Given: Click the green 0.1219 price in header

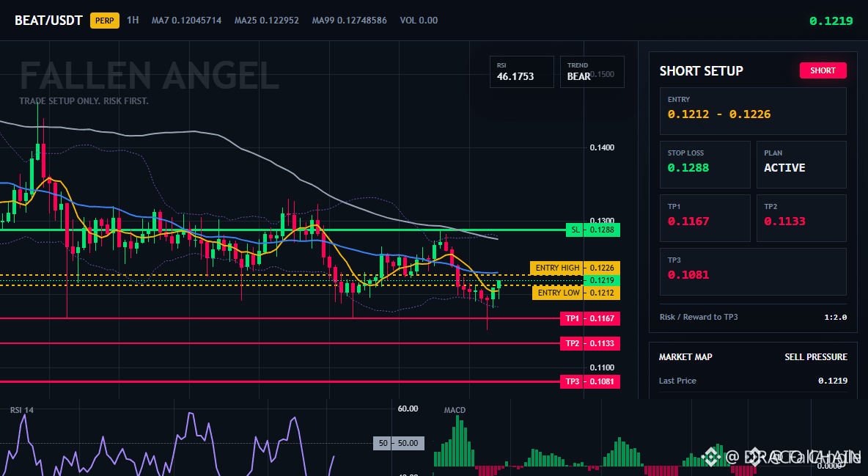Looking at the screenshot, I should pos(831,21).
